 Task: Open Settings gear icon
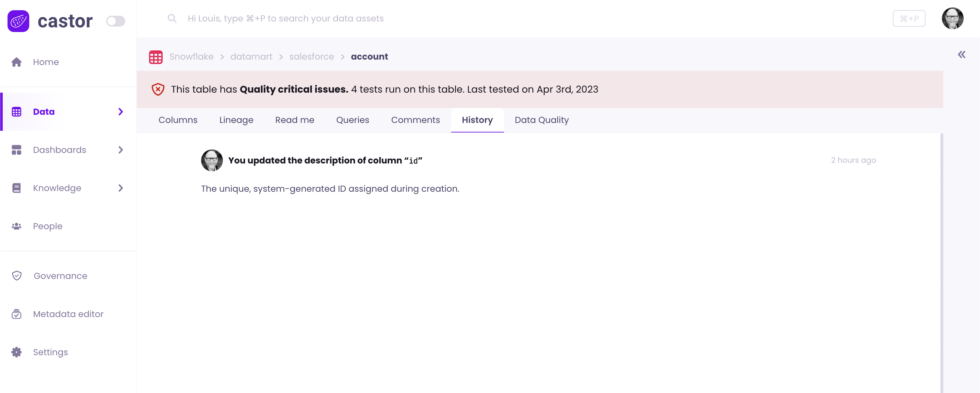[16, 352]
